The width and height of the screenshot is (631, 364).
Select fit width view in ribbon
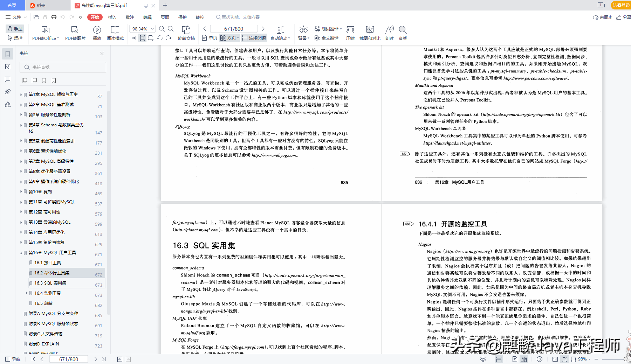click(x=151, y=38)
